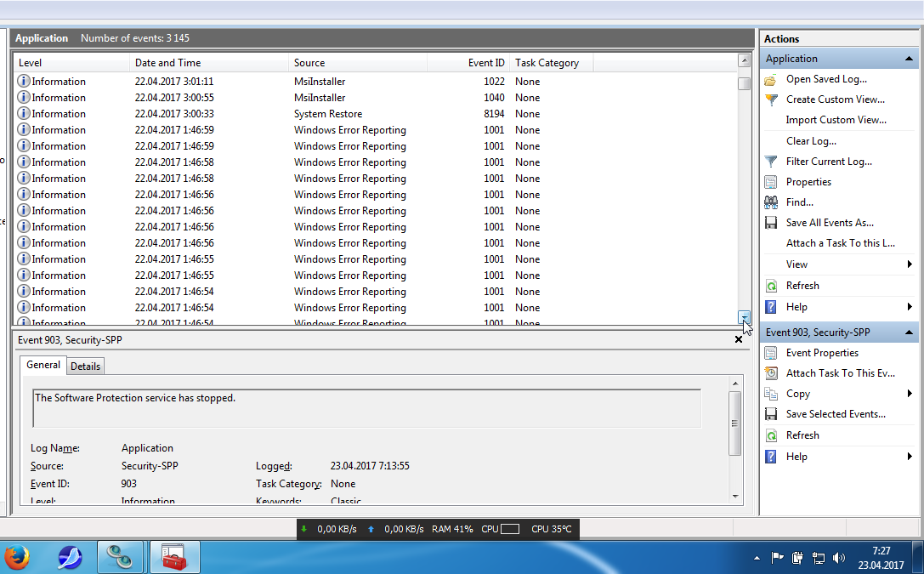The height and width of the screenshot is (574, 924).
Task: Click the Logged value 23.04.2017 7:13:55
Action: click(x=370, y=466)
